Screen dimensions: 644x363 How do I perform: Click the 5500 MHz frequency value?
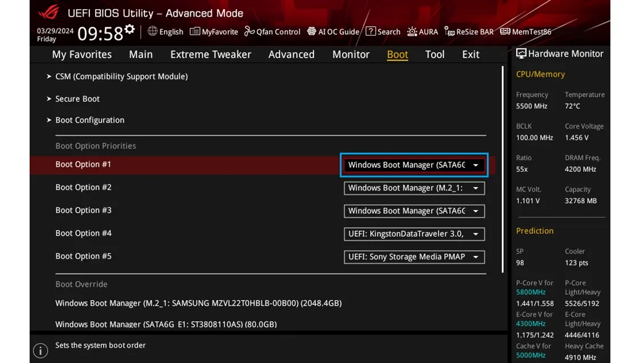pyautogui.click(x=531, y=106)
